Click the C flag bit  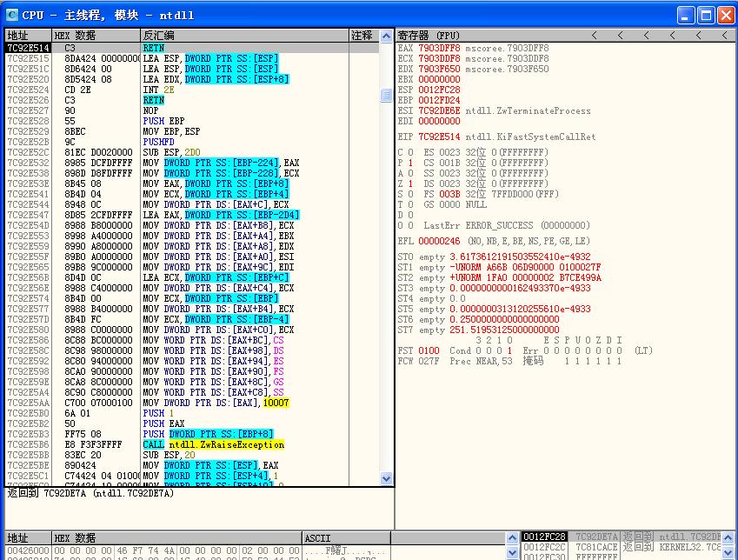pos(410,152)
